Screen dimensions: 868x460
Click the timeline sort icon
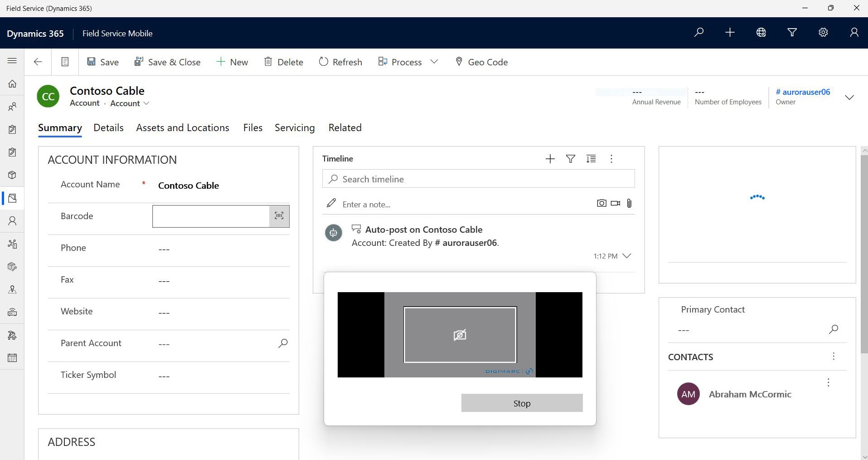tap(591, 159)
